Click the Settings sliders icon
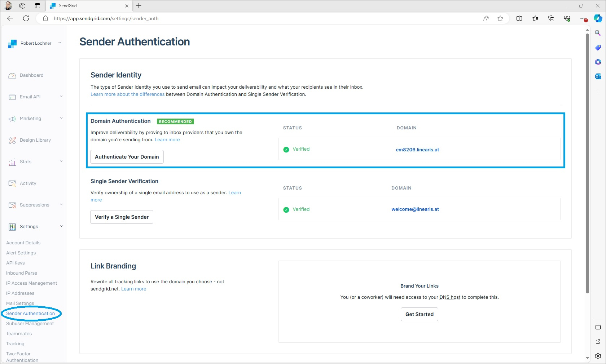 click(12, 227)
